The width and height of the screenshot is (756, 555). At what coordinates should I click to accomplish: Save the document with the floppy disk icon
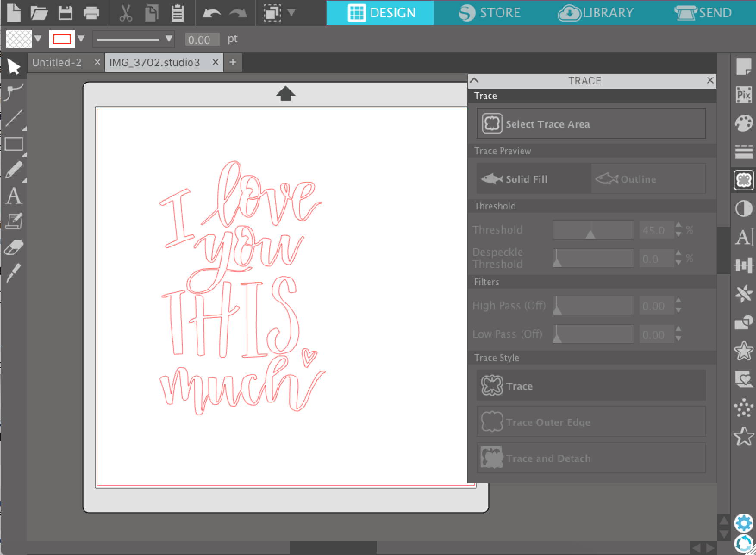tap(65, 12)
